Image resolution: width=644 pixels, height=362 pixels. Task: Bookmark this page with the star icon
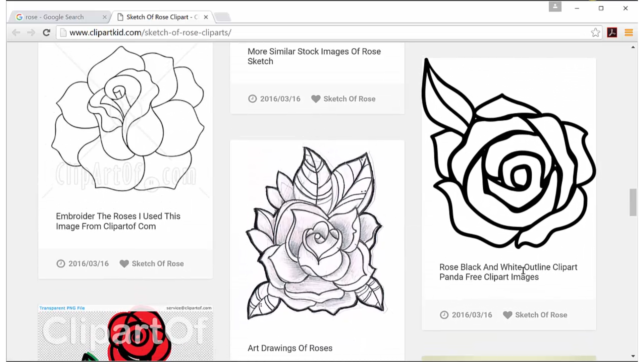595,33
